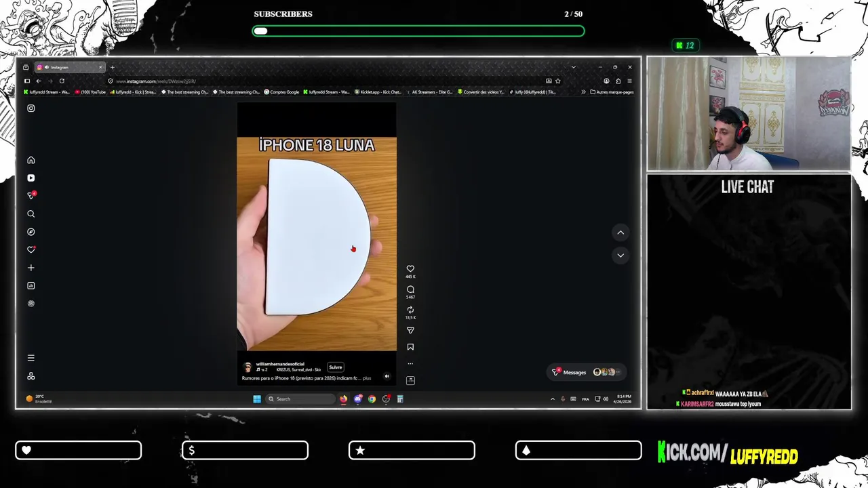Open Comptes Google bookmark
This screenshot has height=488, width=868.
(x=281, y=92)
